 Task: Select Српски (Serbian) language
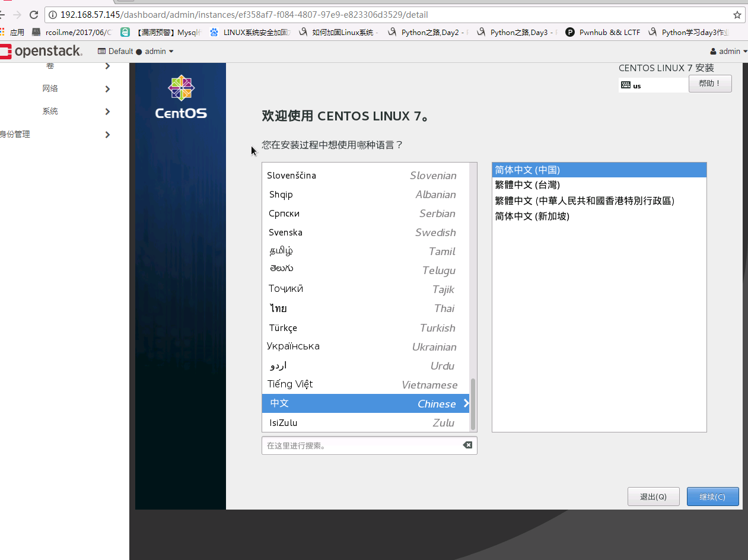tap(365, 214)
